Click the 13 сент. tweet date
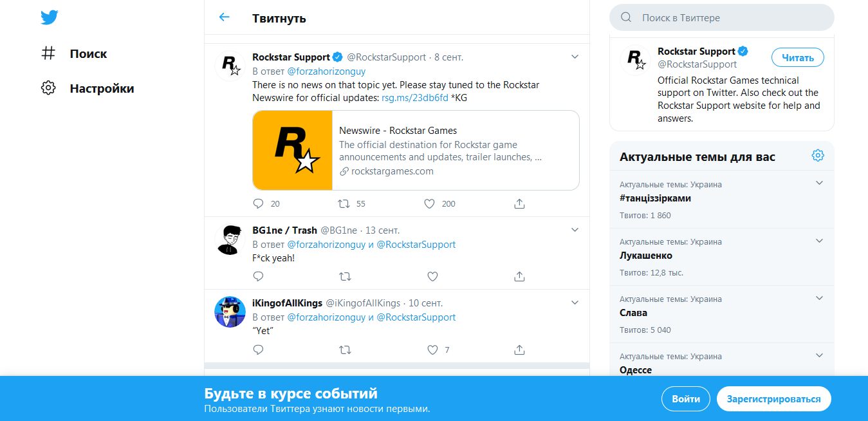This screenshot has height=421, width=868. pos(382,230)
